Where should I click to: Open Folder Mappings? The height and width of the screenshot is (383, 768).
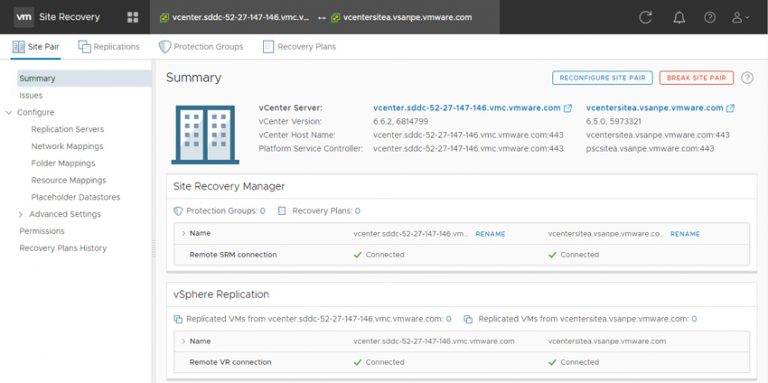pos(63,163)
